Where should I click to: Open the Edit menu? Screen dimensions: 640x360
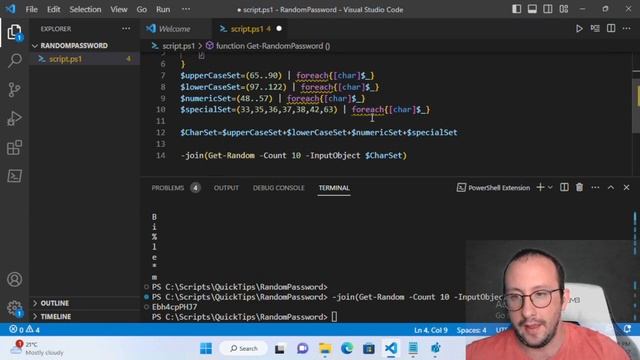(x=53, y=9)
